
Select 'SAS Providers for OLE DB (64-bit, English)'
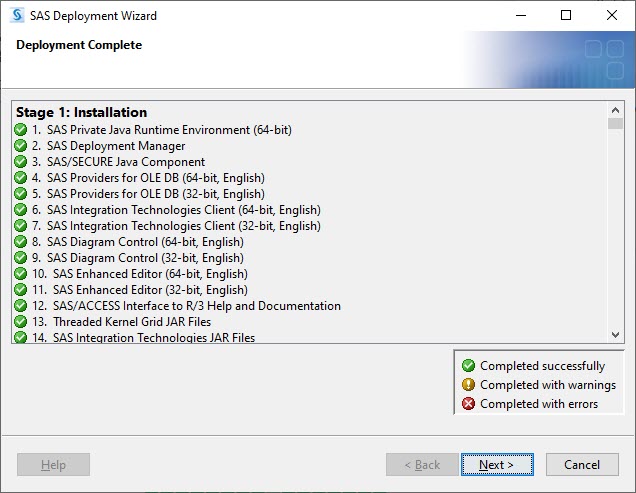(x=156, y=178)
